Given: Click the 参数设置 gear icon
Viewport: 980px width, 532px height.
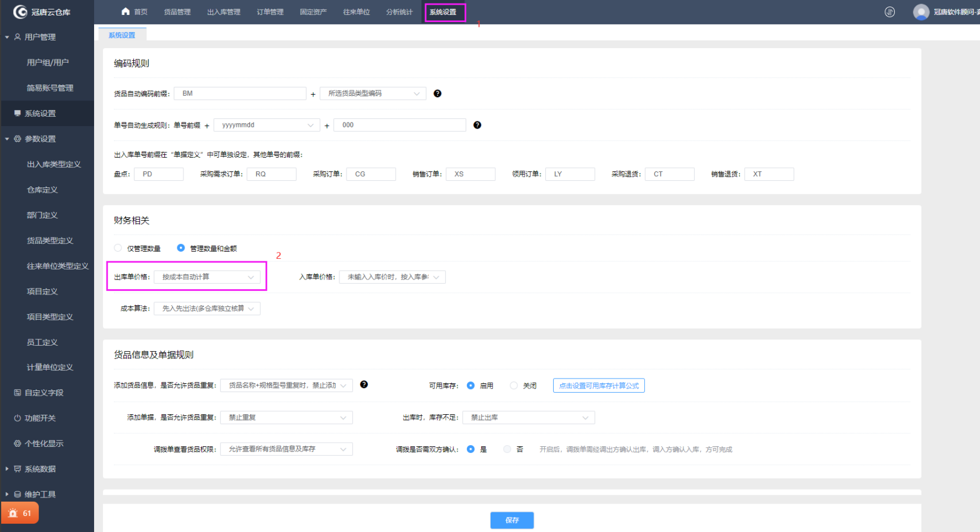Looking at the screenshot, I should (x=17, y=139).
